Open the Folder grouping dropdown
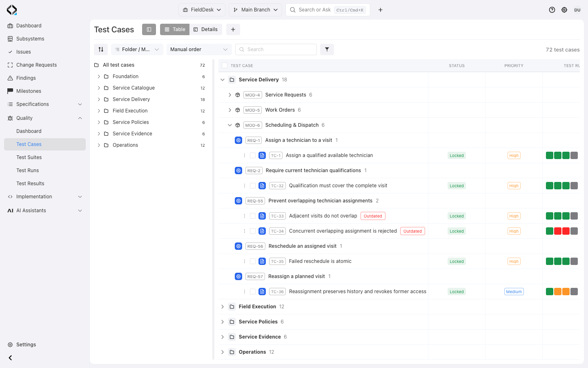Image resolution: width=588 pixels, height=368 pixels. pyautogui.click(x=137, y=49)
